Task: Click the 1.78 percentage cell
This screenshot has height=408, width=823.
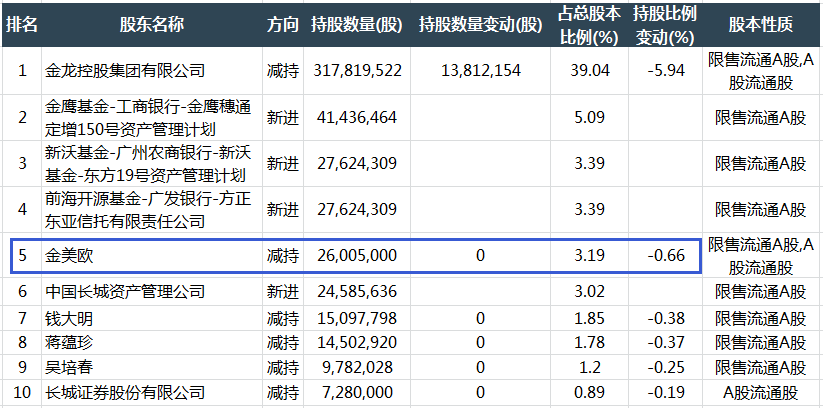Action: click(589, 342)
